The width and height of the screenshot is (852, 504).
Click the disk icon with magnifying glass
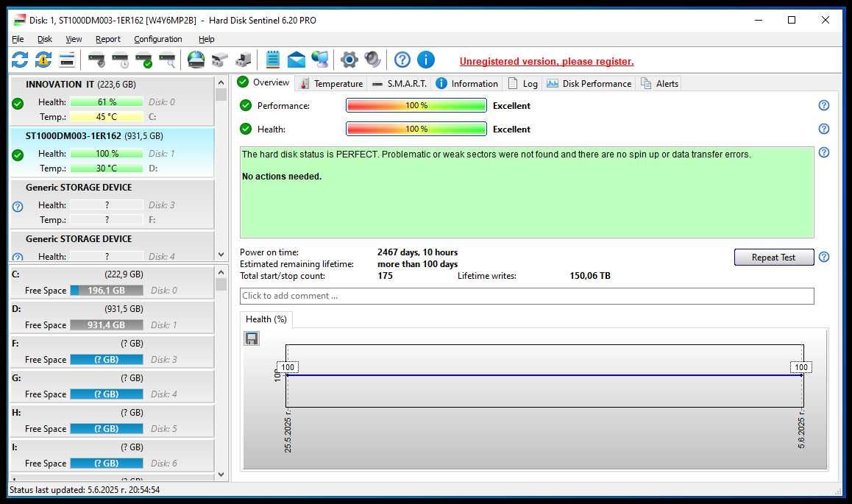[x=167, y=60]
